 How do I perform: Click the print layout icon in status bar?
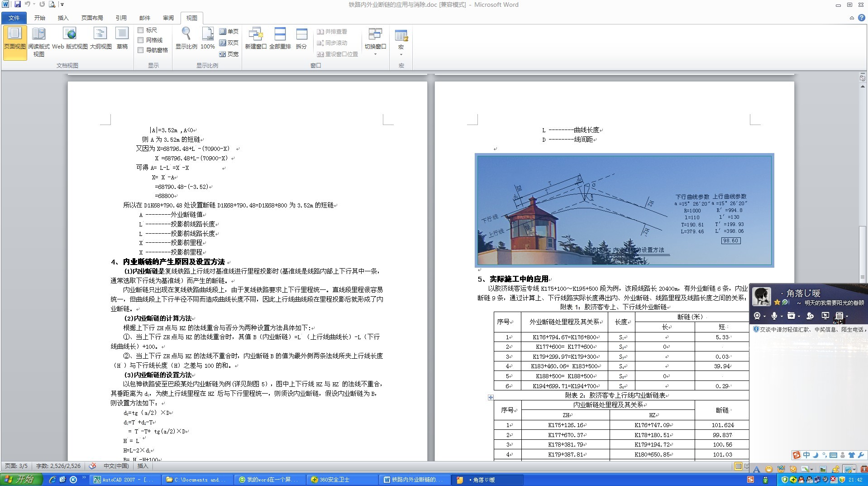(739, 466)
